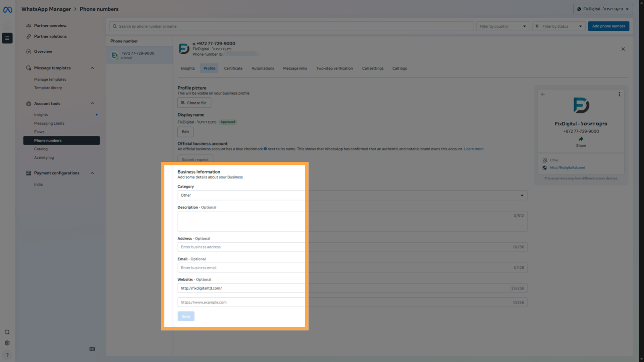Open the Certificate tab

click(233, 68)
